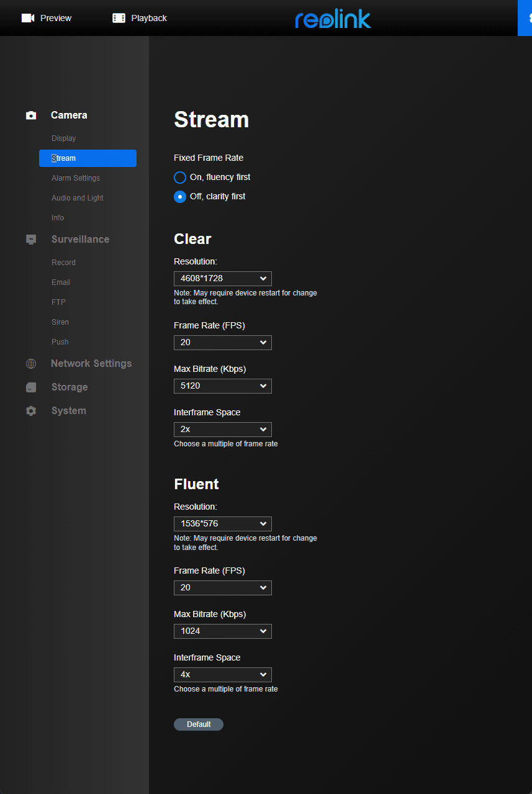Click the Playback film icon
The height and width of the screenshot is (794, 532).
119,18
